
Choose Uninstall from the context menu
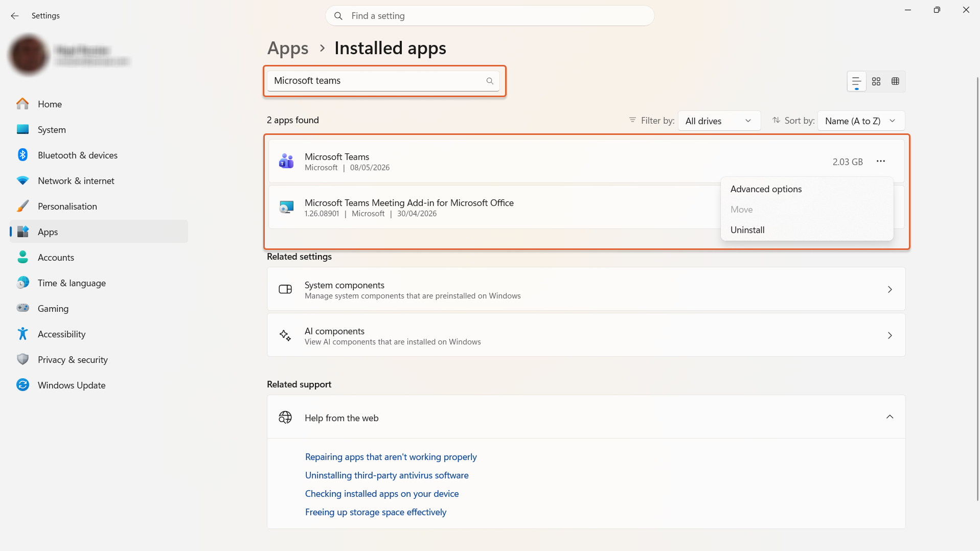[807, 230]
